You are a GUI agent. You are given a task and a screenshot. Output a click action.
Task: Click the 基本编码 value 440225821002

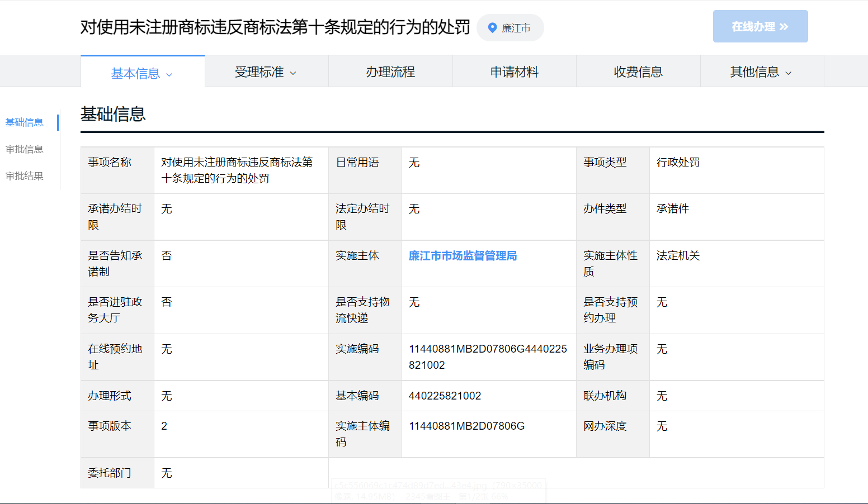point(445,396)
